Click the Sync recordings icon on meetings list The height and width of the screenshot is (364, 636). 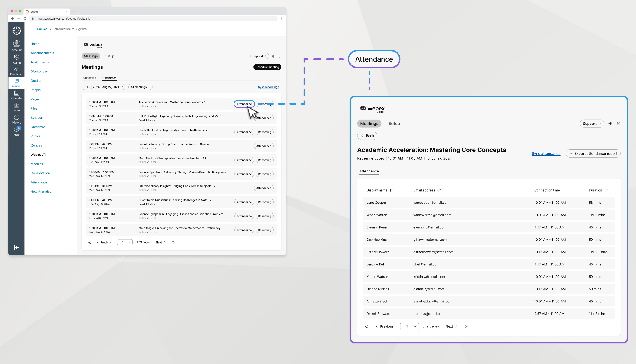(x=268, y=87)
